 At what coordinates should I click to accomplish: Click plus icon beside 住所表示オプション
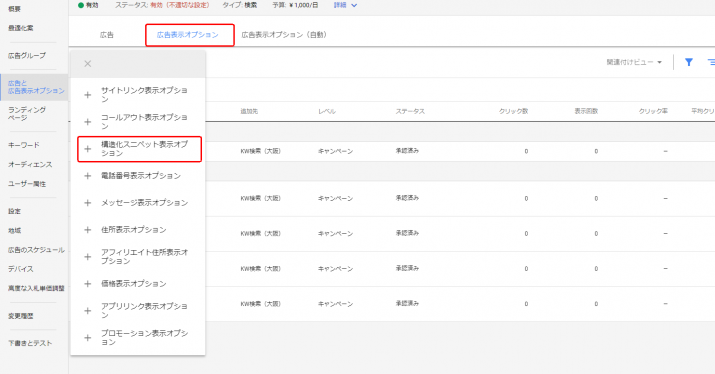[88, 230]
